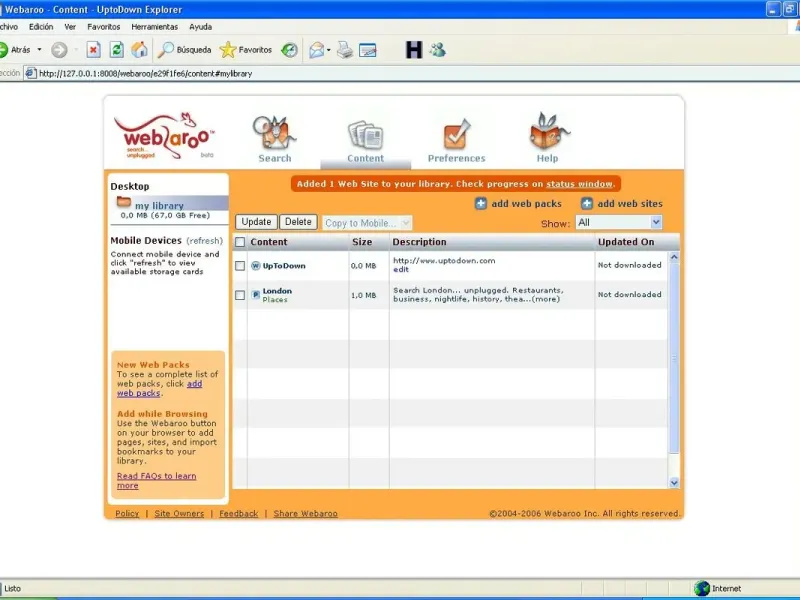
Task: Open the Favoritos star button
Action: point(246,49)
